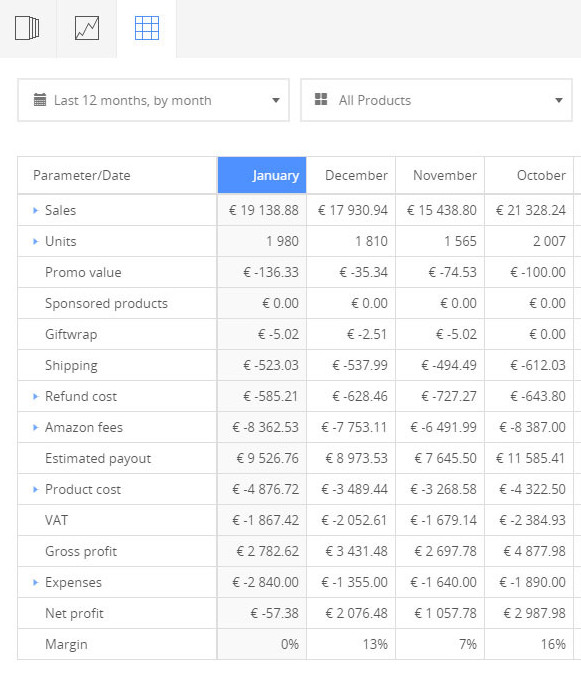Select the January column header
Screen dimensions: 581x698
(262, 175)
